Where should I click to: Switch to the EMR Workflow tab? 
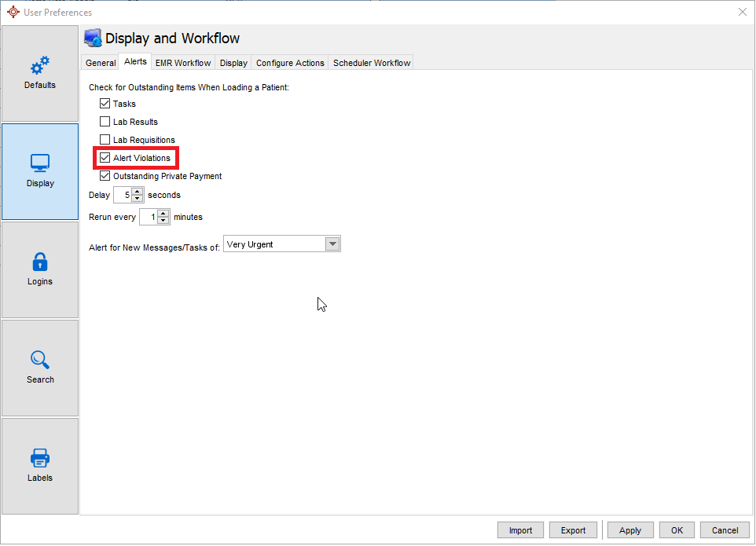tap(183, 63)
